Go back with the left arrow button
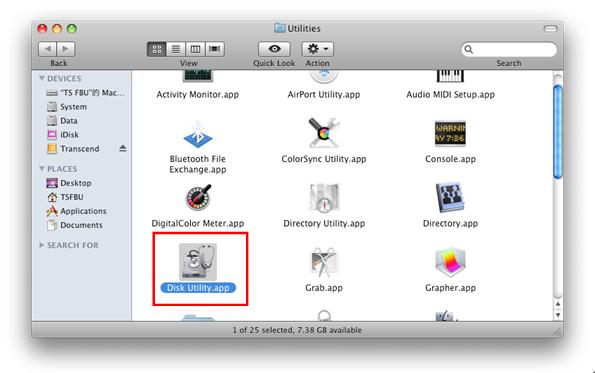 coord(47,49)
